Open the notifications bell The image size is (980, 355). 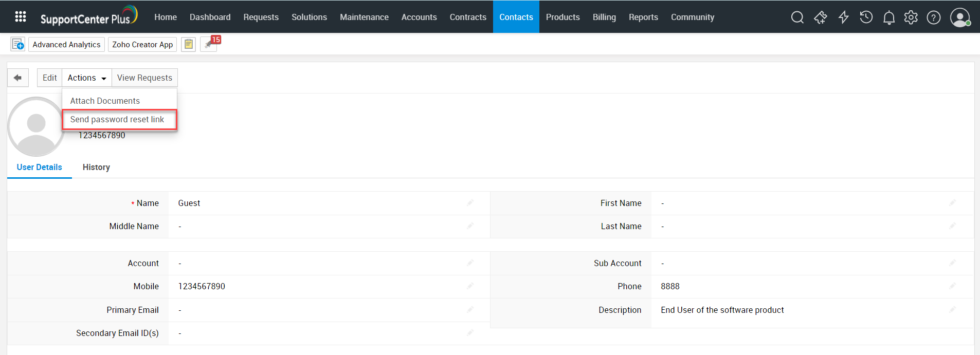[x=888, y=18]
